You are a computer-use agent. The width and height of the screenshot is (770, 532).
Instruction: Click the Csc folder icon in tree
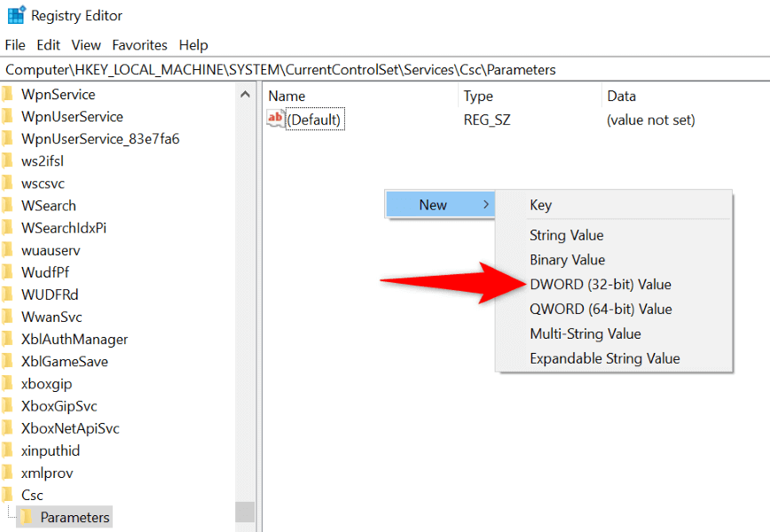[8, 495]
